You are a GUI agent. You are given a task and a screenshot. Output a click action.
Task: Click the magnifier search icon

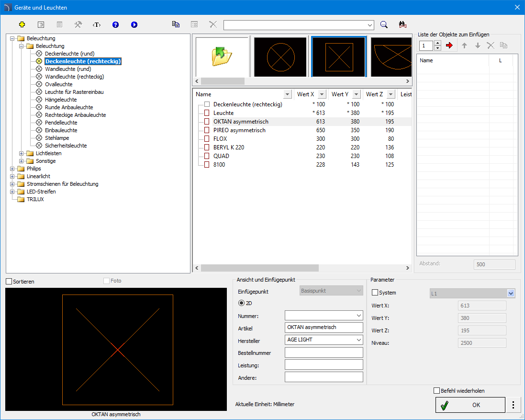(x=384, y=24)
